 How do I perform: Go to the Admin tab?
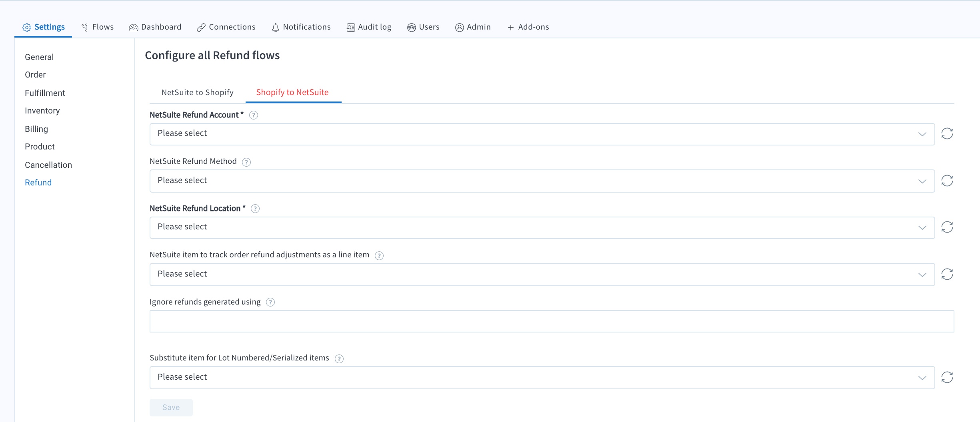coord(473,27)
